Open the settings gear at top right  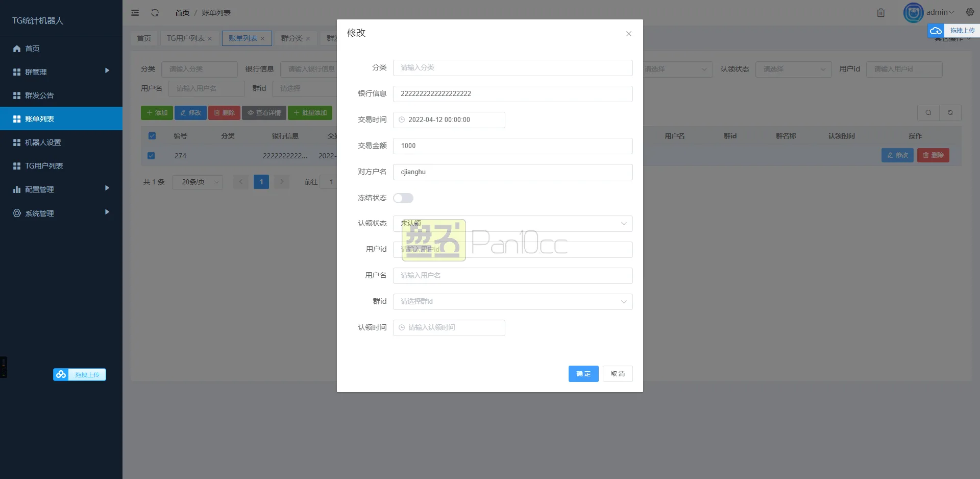(x=969, y=12)
